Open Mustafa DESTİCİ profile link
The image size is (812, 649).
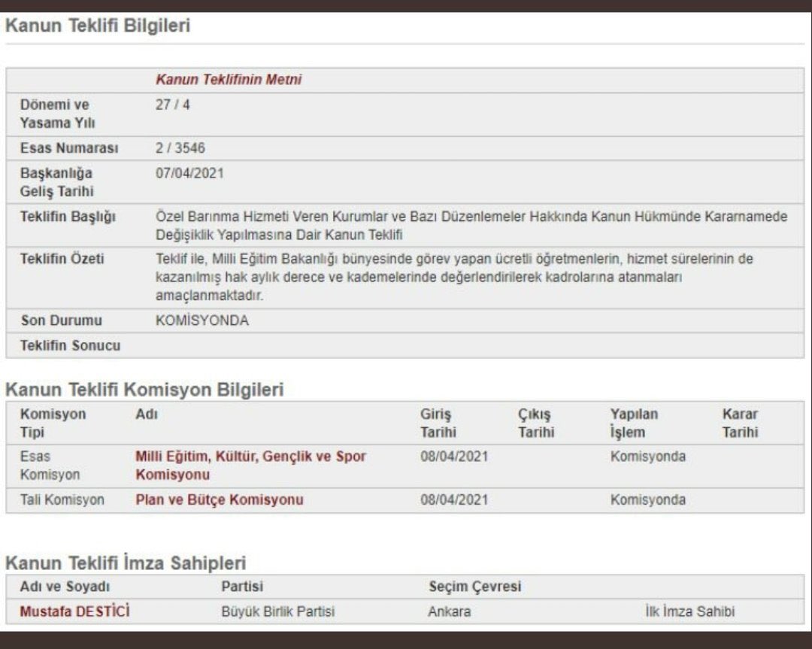pyautogui.click(x=74, y=611)
